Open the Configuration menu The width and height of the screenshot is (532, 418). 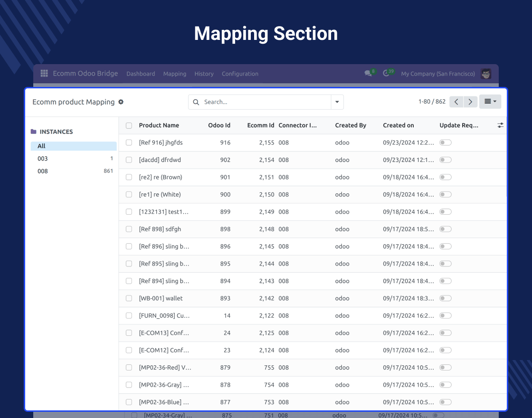(x=240, y=74)
